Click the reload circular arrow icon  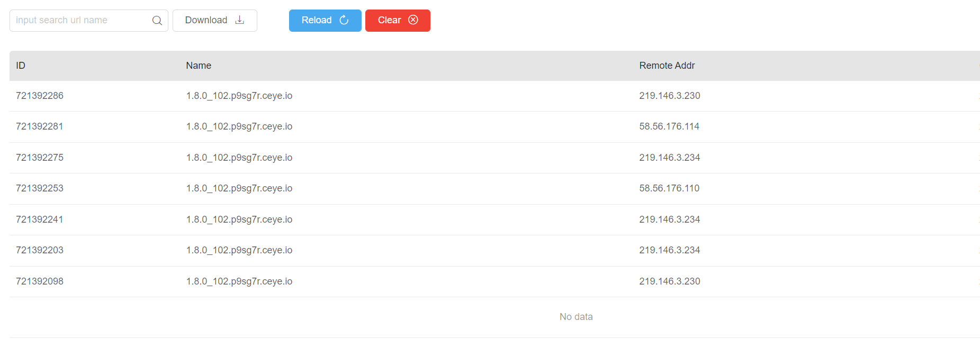(344, 20)
